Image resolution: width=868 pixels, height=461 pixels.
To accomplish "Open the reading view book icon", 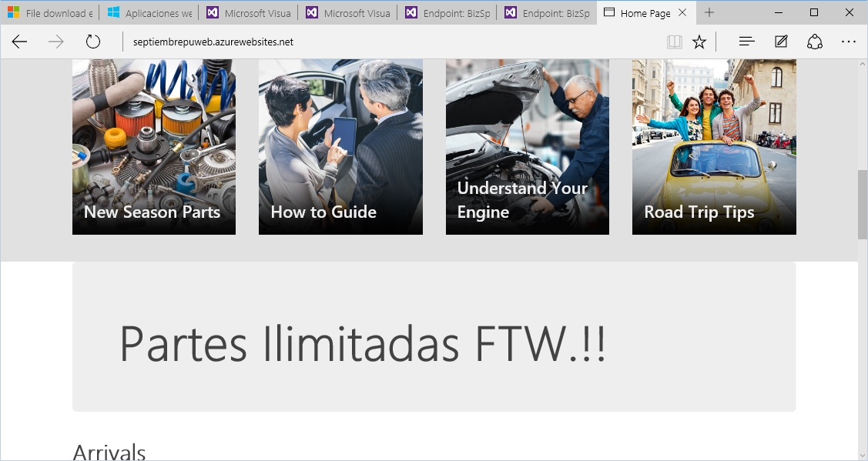I will 674,42.
